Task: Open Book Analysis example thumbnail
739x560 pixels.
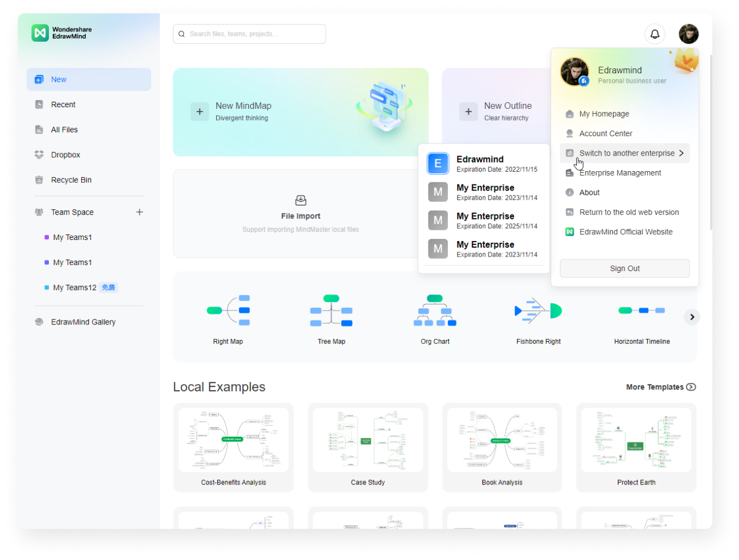Action: pos(502,440)
